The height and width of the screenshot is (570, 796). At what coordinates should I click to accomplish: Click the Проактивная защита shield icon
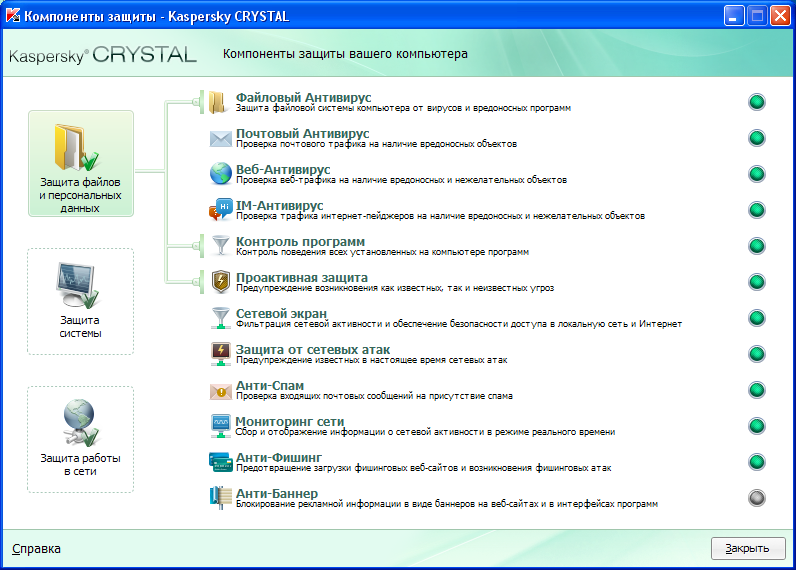click(x=220, y=282)
